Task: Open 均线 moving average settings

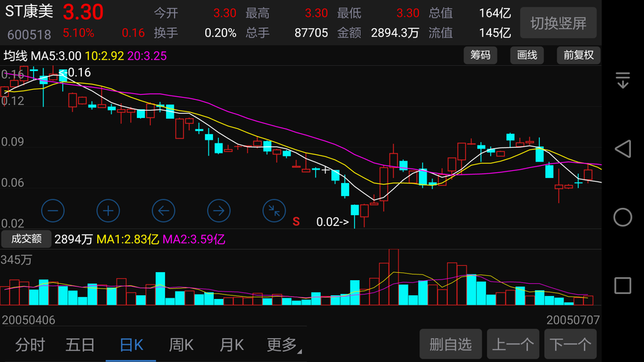Action: (x=17, y=56)
